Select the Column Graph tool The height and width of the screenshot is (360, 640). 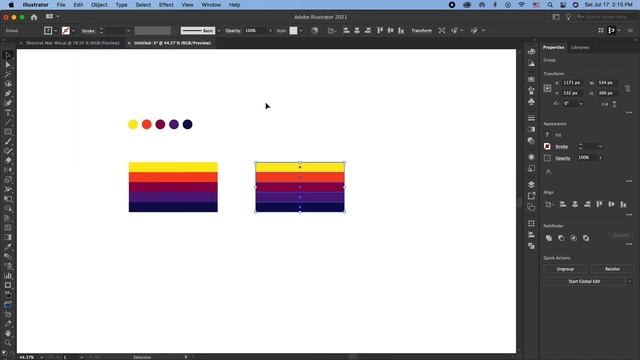(8, 276)
